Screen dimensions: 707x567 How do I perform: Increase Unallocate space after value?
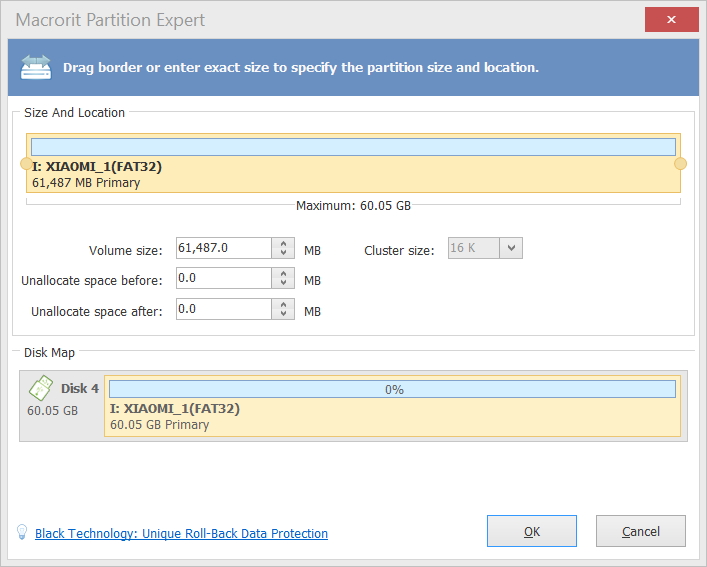(283, 305)
